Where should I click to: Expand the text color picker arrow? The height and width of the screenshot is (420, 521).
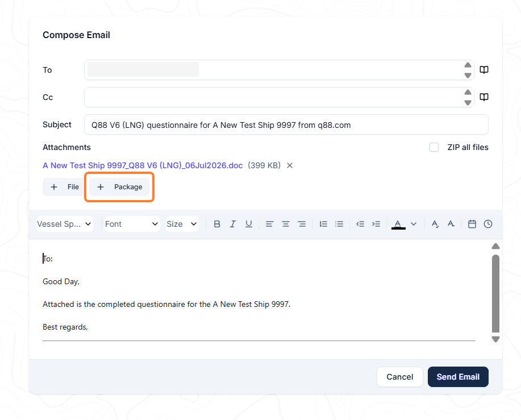pos(414,224)
